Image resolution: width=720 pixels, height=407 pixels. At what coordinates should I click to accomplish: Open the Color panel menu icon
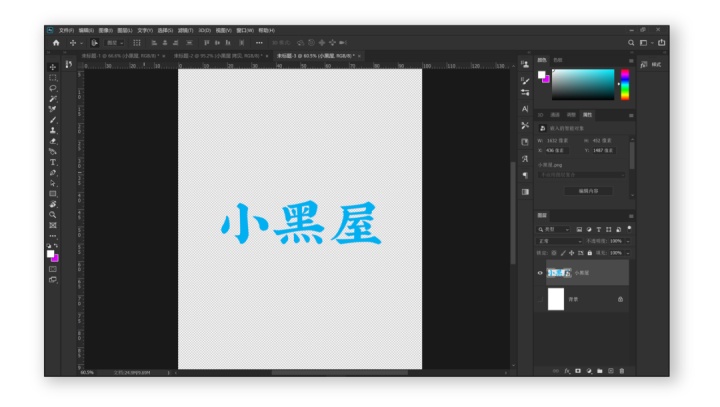tap(631, 61)
